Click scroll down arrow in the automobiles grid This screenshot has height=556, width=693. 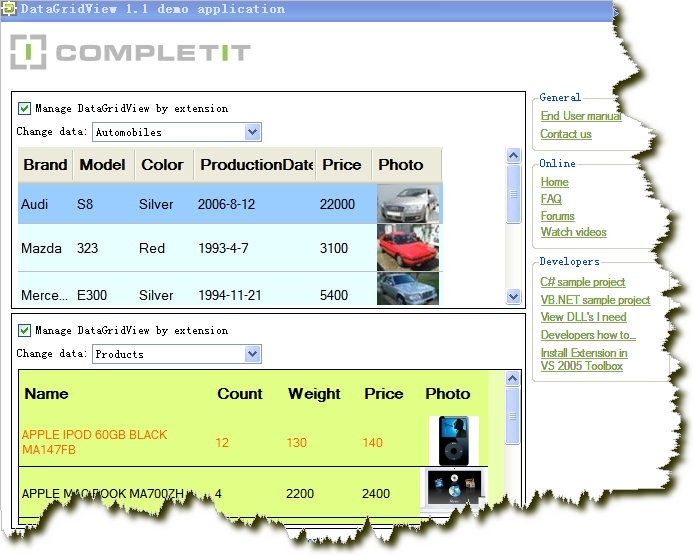pyautogui.click(x=513, y=296)
